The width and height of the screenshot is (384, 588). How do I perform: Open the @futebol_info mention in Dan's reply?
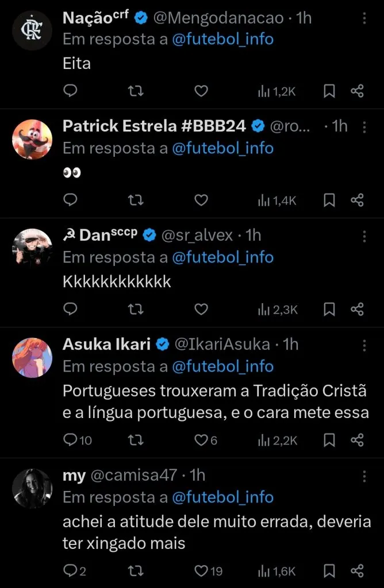(222, 257)
